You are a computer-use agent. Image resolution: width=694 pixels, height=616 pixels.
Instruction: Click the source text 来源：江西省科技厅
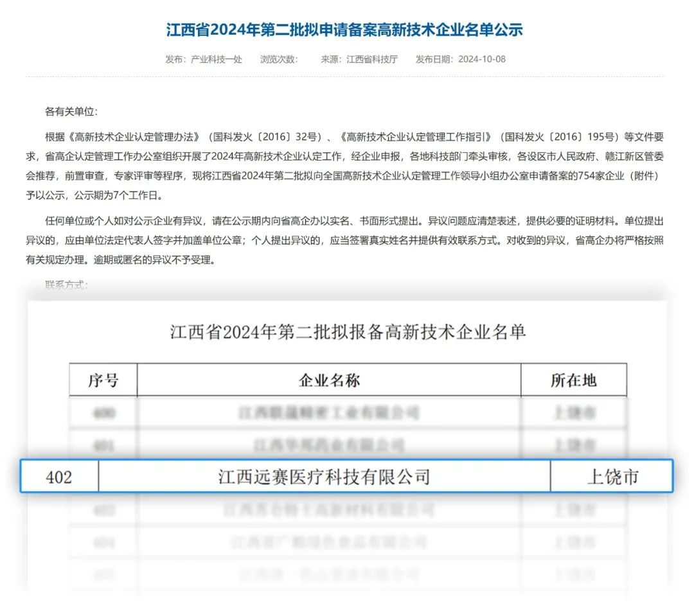[x=359, y=59]
